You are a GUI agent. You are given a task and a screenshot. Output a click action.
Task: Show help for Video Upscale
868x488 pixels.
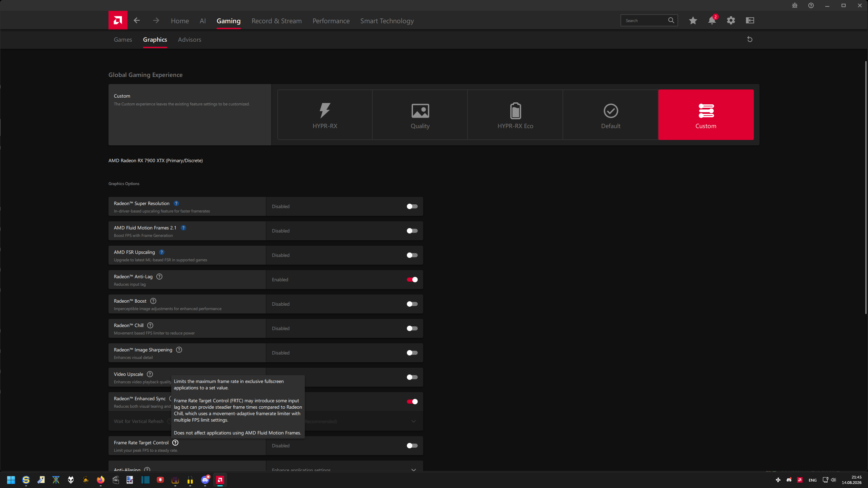point(150,374)
